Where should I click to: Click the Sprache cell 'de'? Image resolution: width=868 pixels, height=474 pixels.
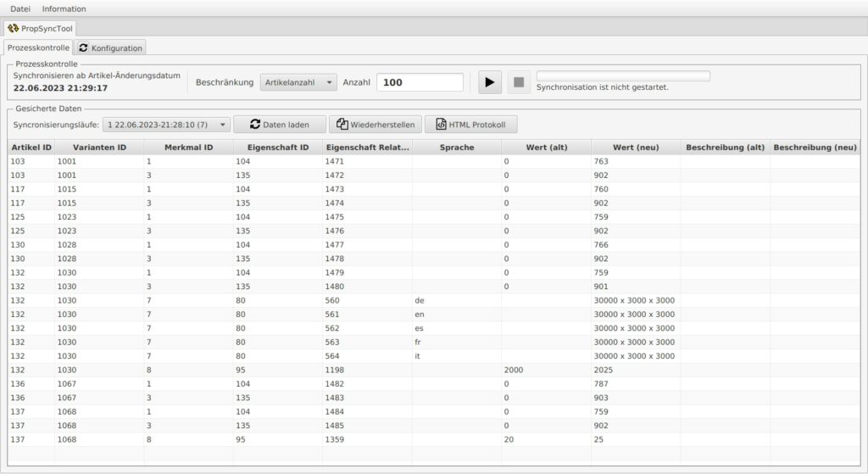(457, 300)
